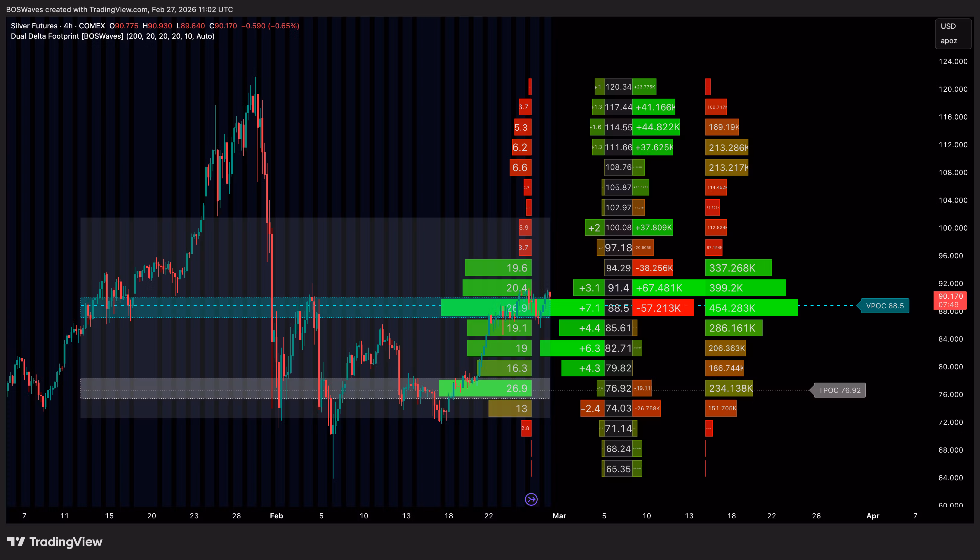Click the 124.000 price scale label
The image size is (980, 560).
[953, 62]
